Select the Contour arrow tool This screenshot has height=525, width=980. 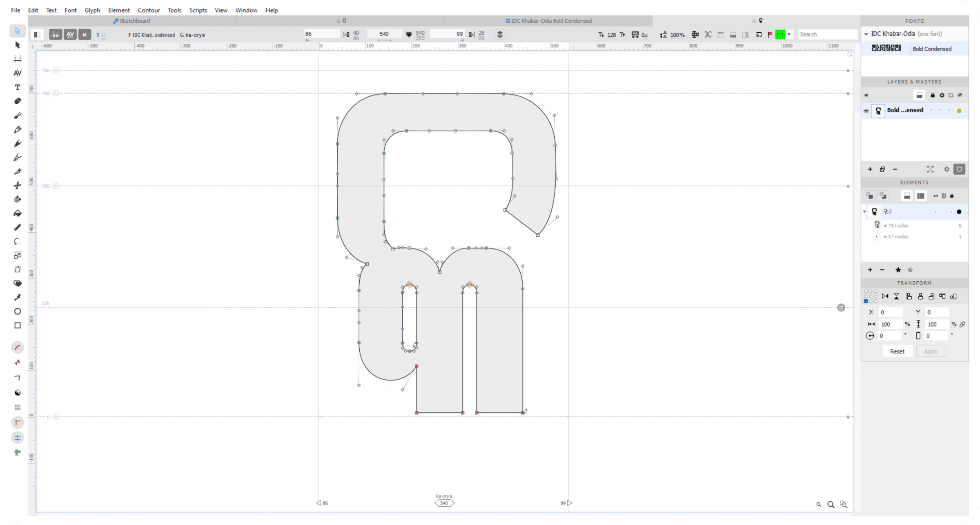pos(17,31)
